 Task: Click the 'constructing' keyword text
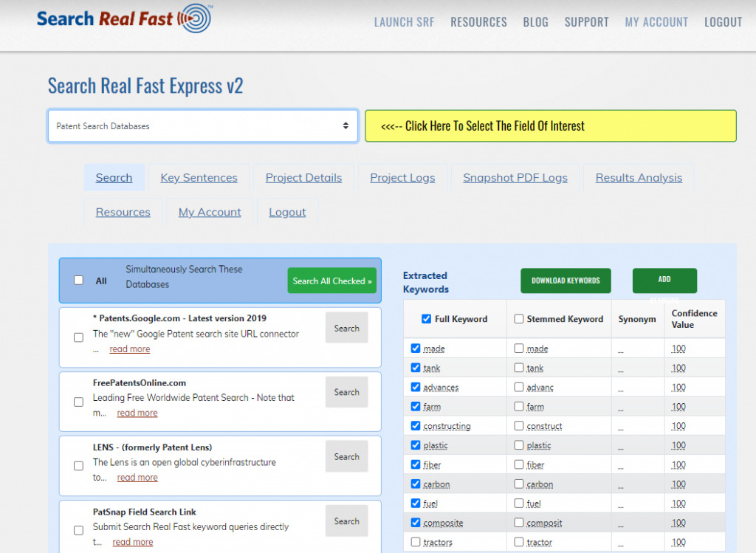(447, 426)
